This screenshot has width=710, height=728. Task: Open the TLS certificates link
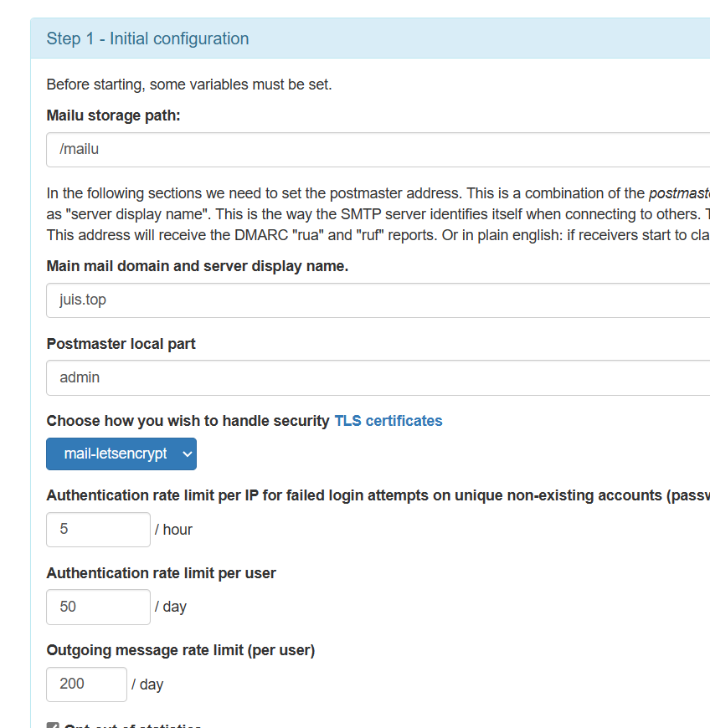[x=388, y=421]
